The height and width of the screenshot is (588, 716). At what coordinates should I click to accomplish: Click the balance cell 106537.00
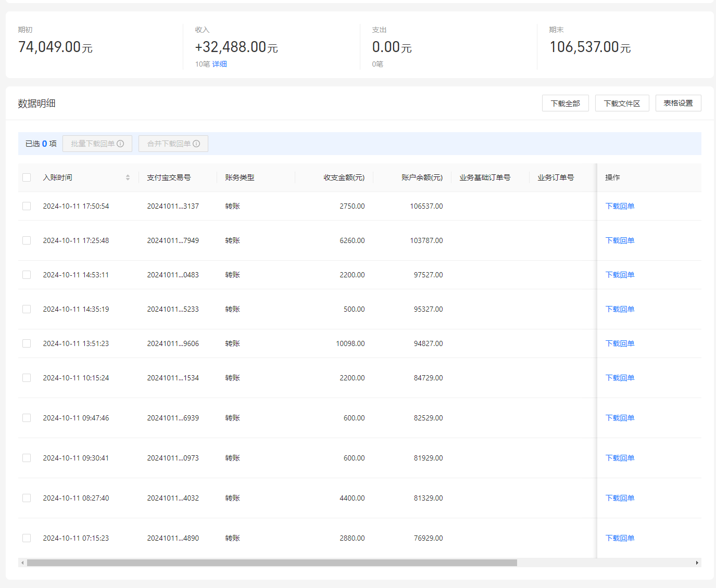coord(426,206)
